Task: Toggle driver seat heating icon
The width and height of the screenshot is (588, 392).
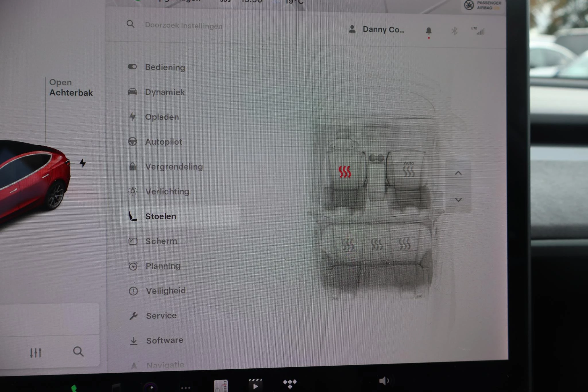Action: coord(345,172)
